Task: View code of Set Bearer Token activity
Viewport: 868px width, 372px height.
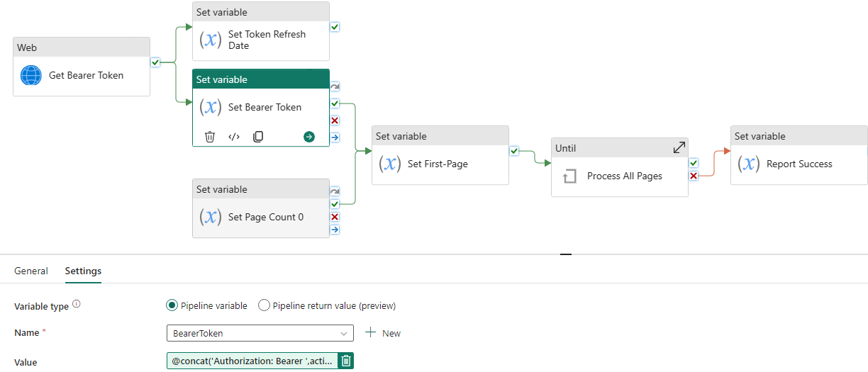Action: point(234,137)
